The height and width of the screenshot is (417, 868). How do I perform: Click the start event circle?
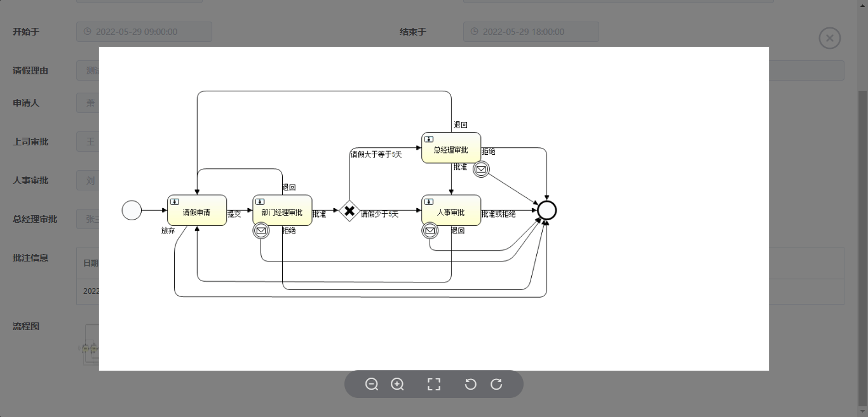[x=132, y=210]
